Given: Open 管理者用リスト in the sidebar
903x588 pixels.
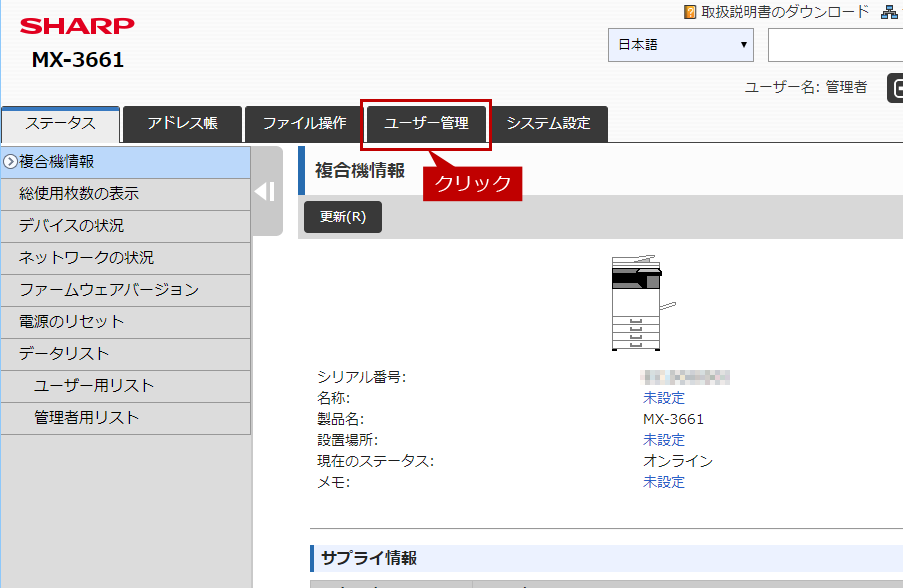Looking at the screenshot, I should pos(126,418).
